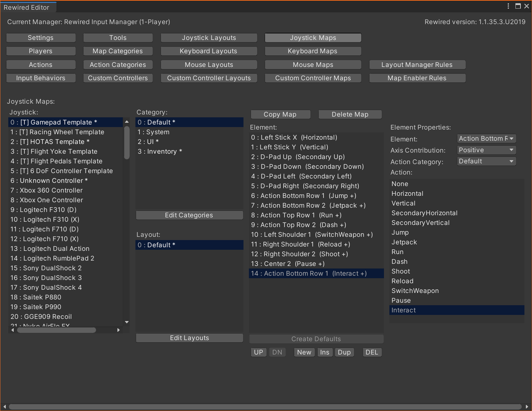The image size is (532, 411).
Task: Open Layout Manager Rules
Action: 417,65
